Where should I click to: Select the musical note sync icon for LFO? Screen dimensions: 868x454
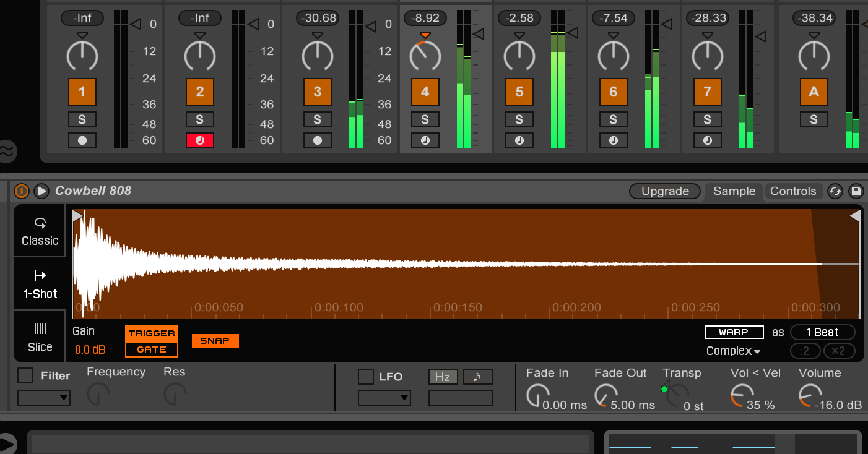[x=477, y=377]
